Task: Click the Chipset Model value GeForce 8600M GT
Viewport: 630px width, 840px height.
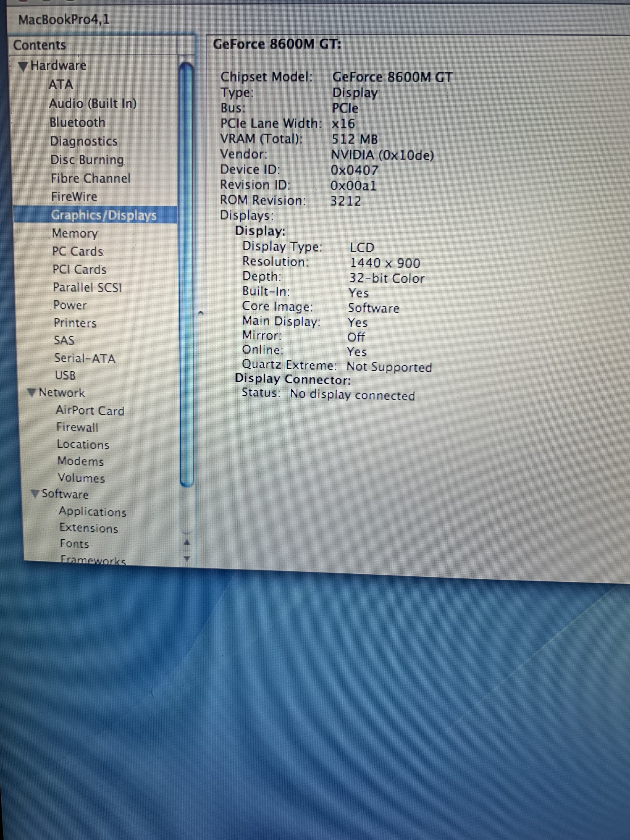Action: [x=393, y=77]
